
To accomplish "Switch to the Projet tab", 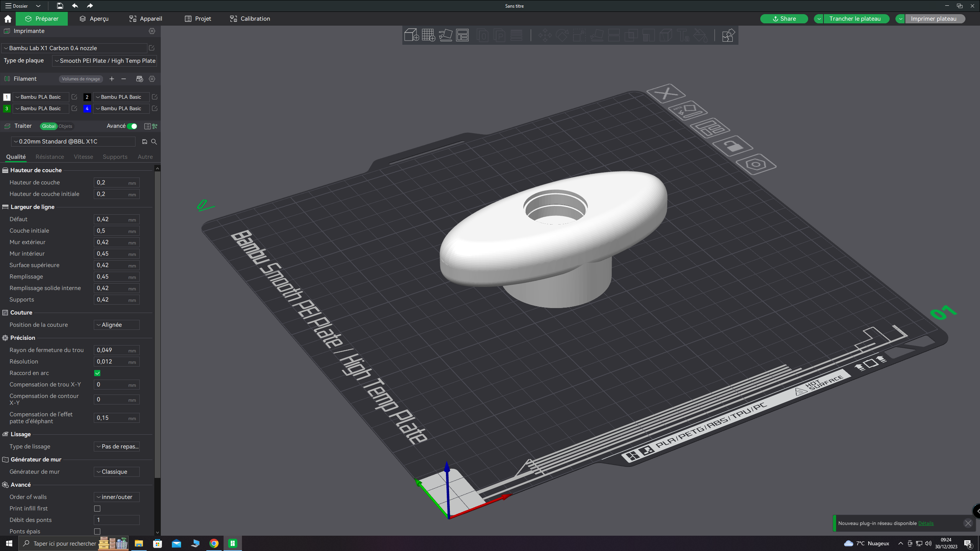I will point(198,19).
